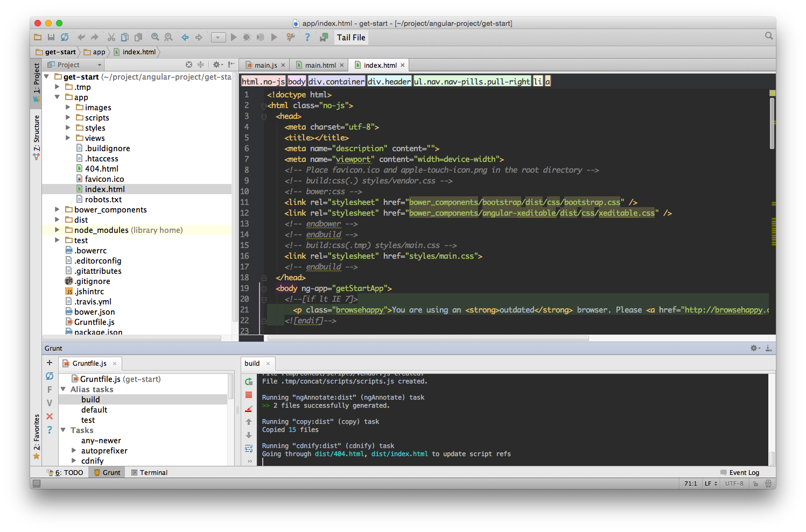Screen dimensions: 806x532
Task: Collapse the Alias tasks group
Action: tap(63, 389)
